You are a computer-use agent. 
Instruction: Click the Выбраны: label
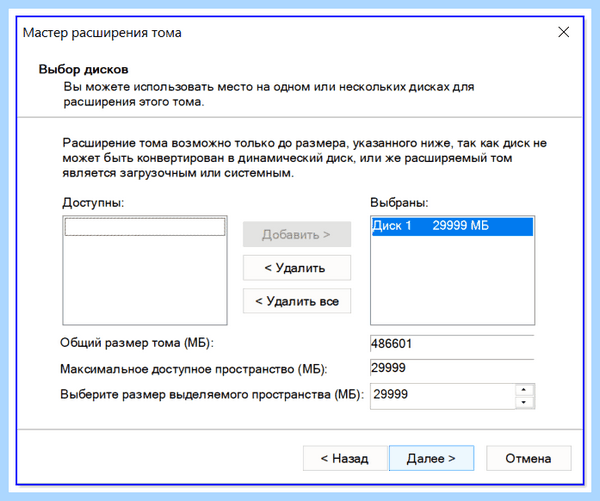point(399,202)
